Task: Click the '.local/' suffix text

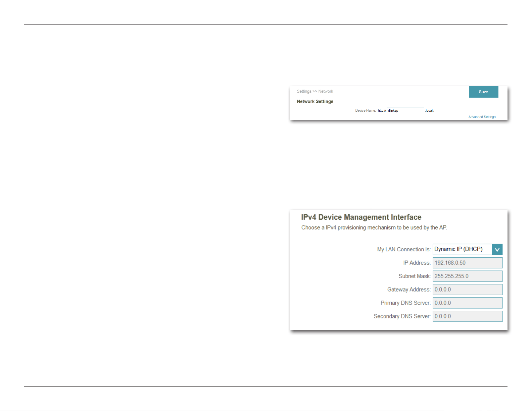Action: tap(430, 111)
